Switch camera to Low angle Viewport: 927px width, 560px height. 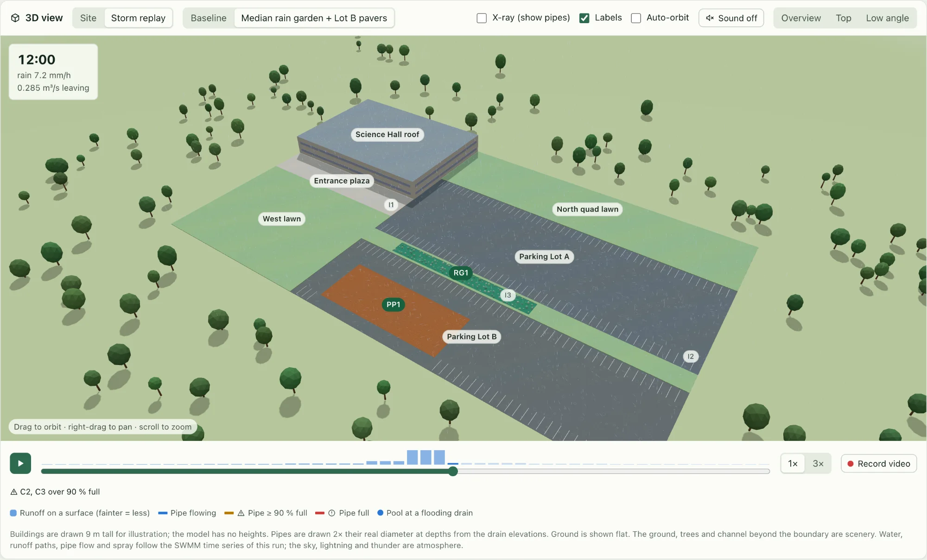coord(887,18)
